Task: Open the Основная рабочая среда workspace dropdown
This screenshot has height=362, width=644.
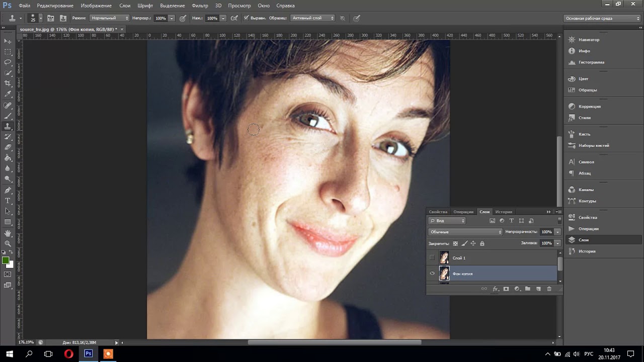Action: coord(602,18)
